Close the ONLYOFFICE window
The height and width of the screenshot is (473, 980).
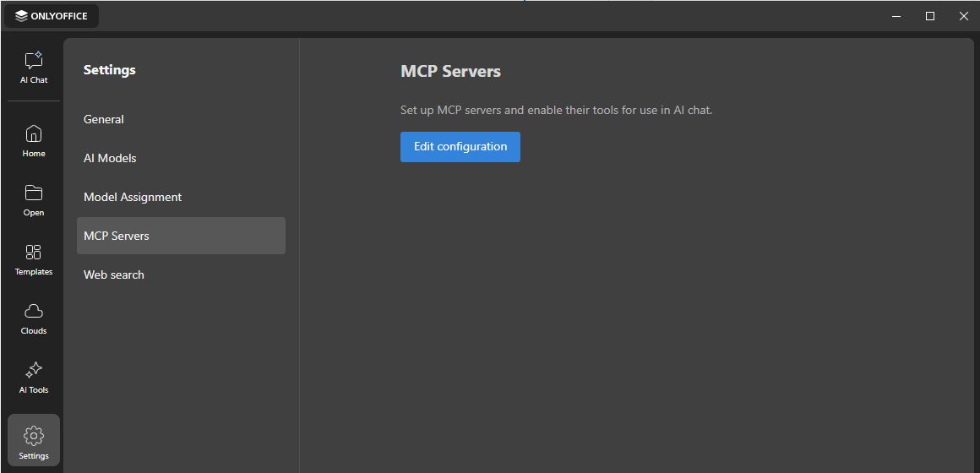point(963,16)
